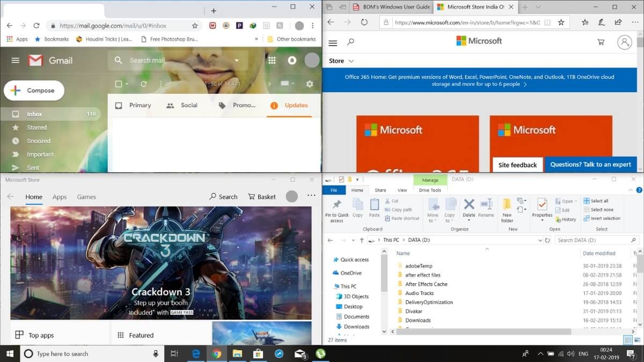Open the Apps tab in Microsoft Store
This screenshot has height=362, width=644.
click(x=60, y=197)
